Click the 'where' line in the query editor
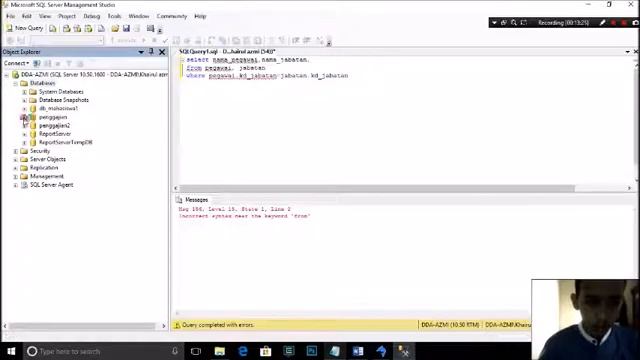 pos(267,76)
